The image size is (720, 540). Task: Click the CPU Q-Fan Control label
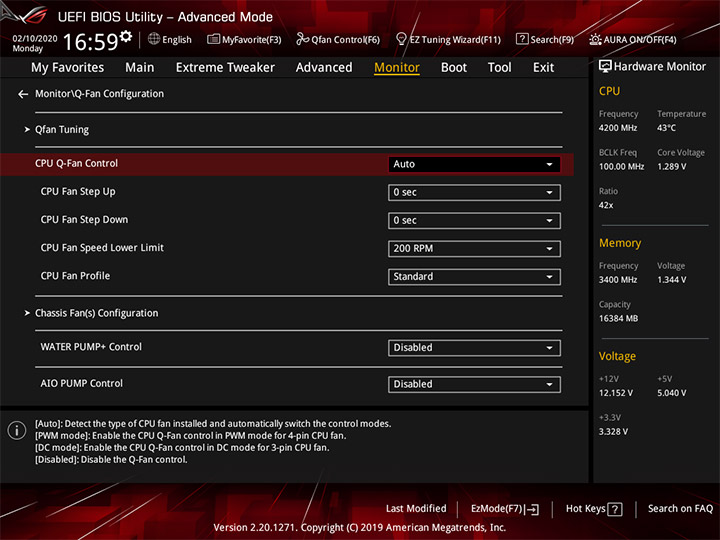[76, 163]
